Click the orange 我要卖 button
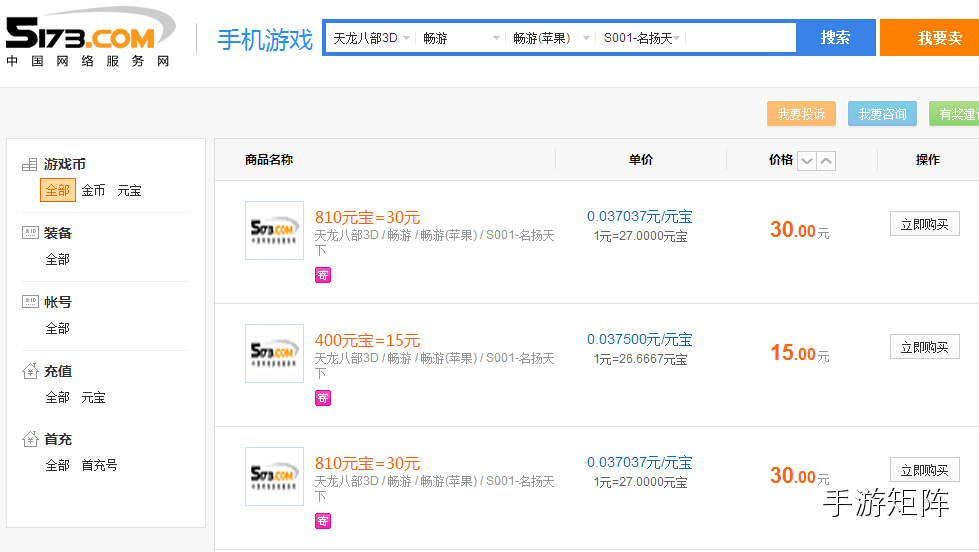 (x=930, y=37)
